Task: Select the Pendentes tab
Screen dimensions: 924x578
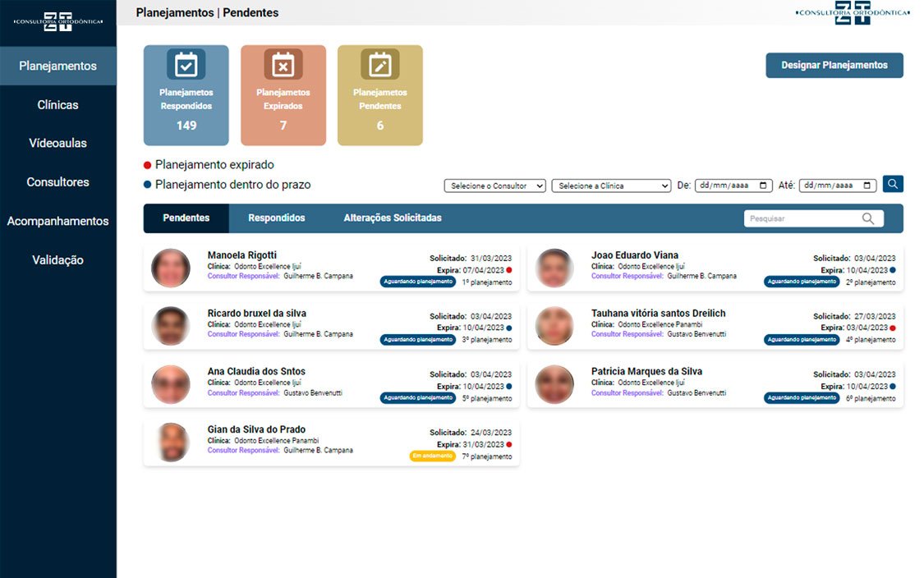Action: point(186,218)
